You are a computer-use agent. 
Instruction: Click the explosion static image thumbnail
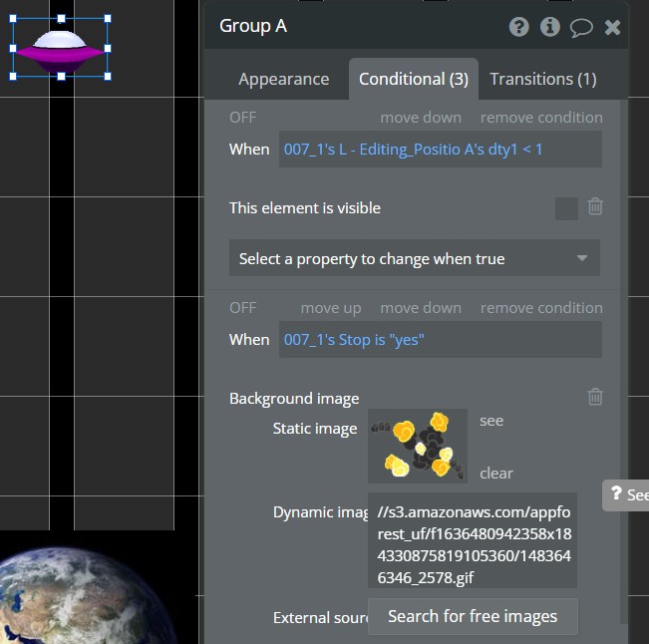pos(417,446)
